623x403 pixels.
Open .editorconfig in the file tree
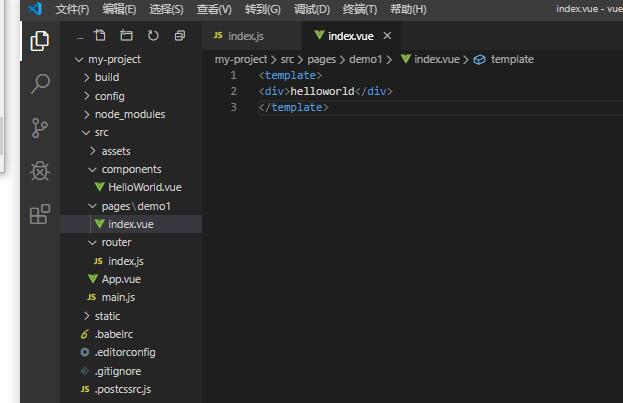click(x=125, y=353)
